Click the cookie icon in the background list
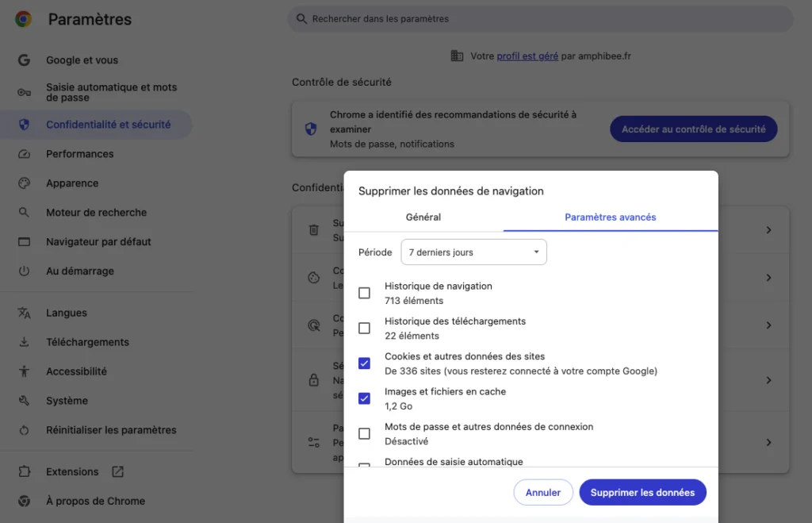 314,278
